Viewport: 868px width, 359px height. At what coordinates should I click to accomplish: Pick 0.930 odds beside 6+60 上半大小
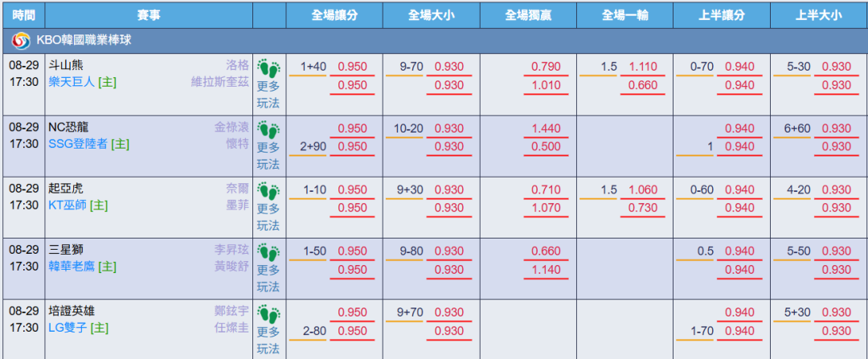coord(837,129)
